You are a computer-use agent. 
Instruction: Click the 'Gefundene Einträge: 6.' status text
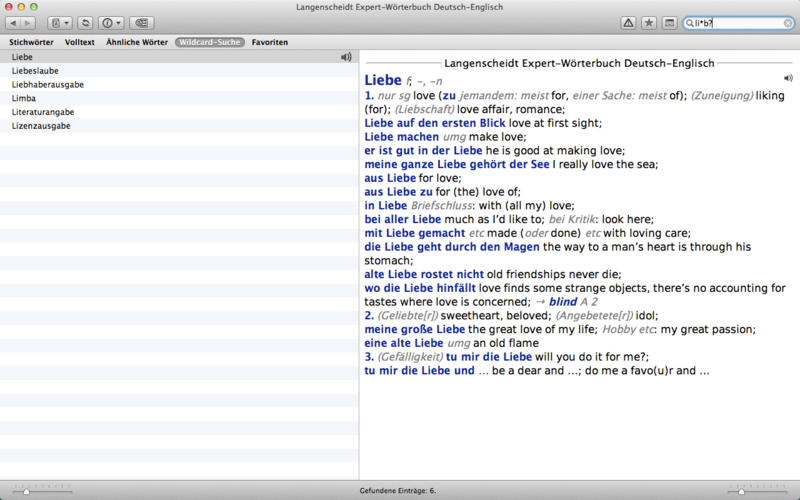click(x=398, y=491)
